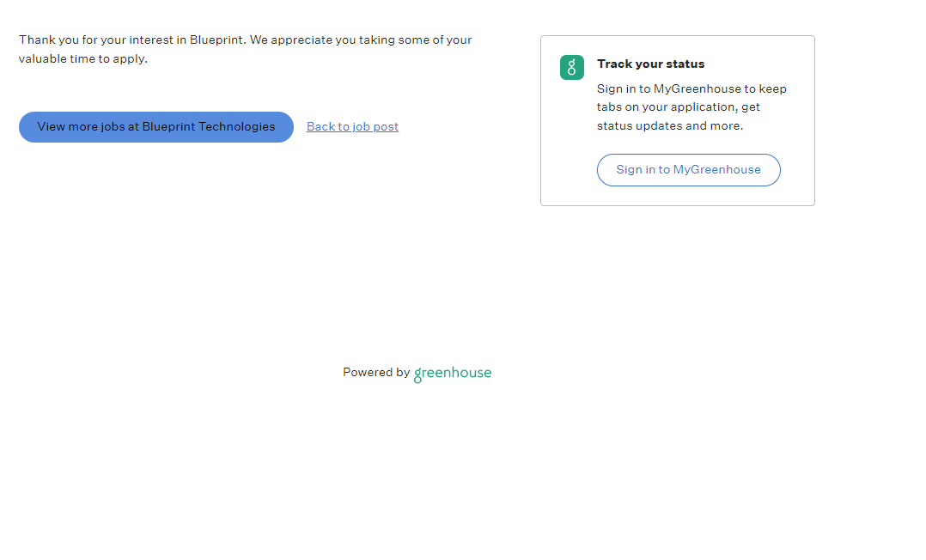Screen dimensions: 926x560
Task: Select the Track your status heading
Action: [x=650, y=64]
